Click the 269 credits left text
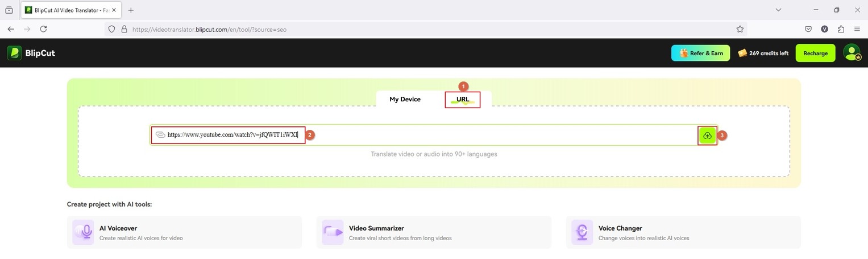Image resolution: width=868 pixels, height=259 pixels. tap(769, 54)
